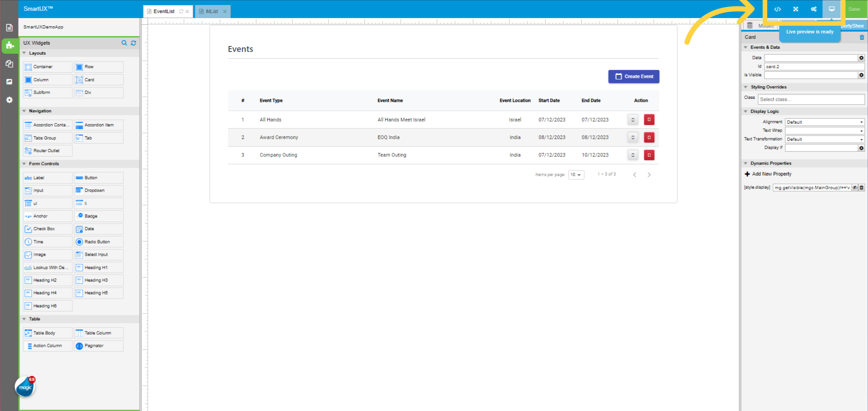This screenshot has width=868, height=411.
Task: Click the live preview monitor icon
Action: pyautogui.click(x=831, y=9)
